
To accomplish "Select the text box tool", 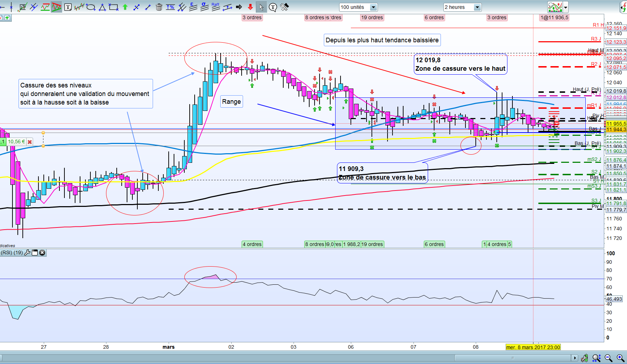I will point(68,7).
